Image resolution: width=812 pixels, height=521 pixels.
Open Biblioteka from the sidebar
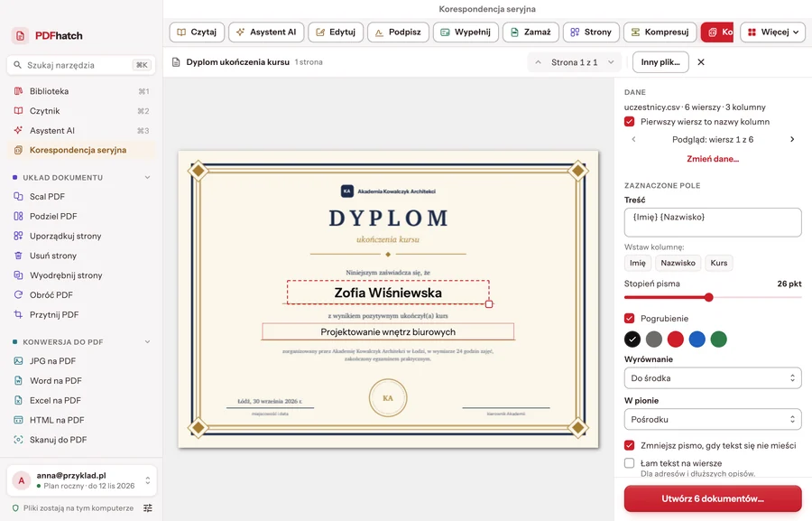[x=81, y=91]
